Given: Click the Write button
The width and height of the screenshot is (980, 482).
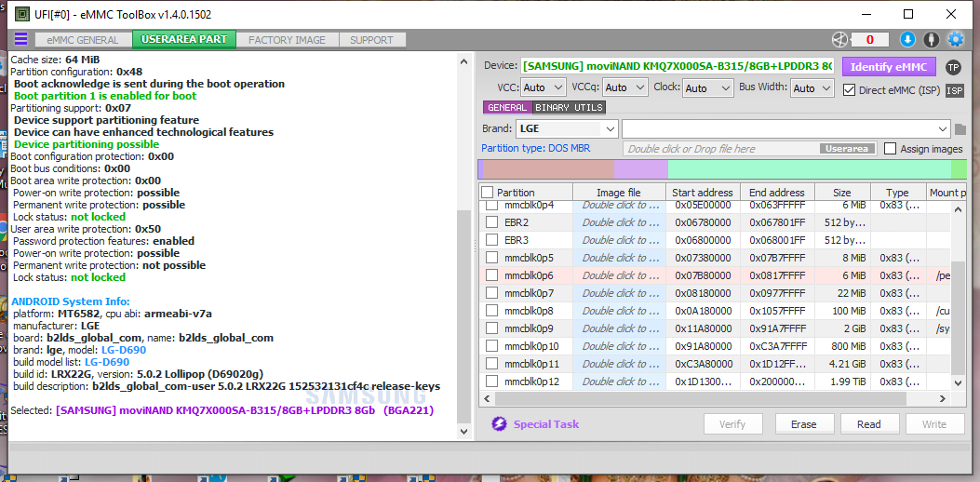Looking at the screenshot, I should click(x=934, y=424).
